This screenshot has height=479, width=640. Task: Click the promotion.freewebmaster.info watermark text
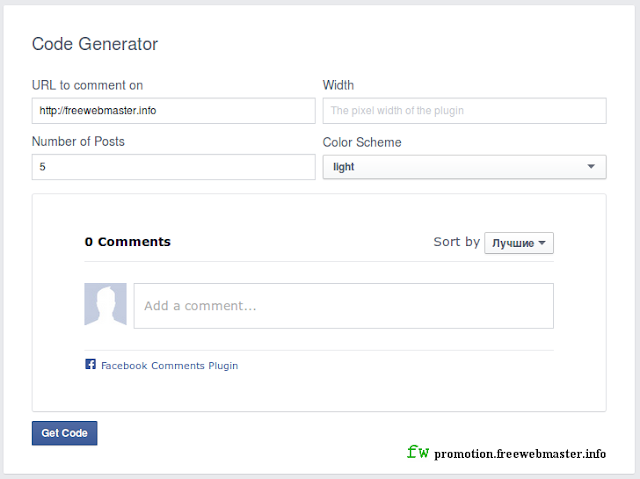pyautogui.click(x=520, y=454)
